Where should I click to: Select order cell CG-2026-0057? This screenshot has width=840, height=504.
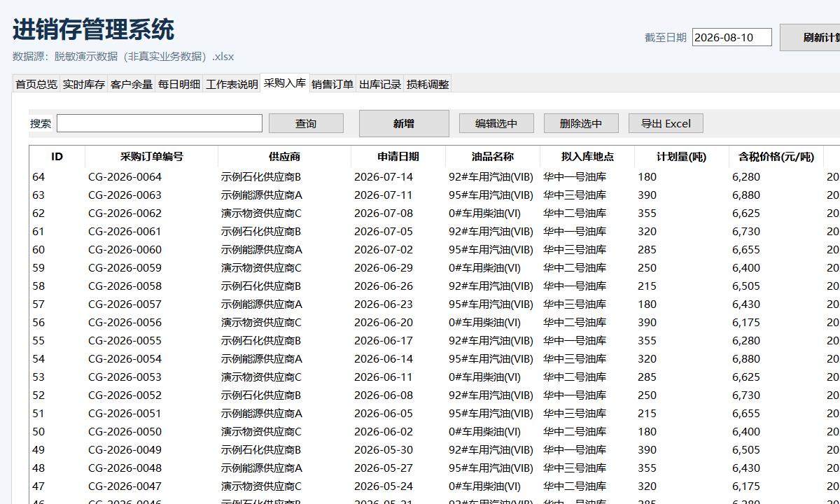tap(125, 304)
